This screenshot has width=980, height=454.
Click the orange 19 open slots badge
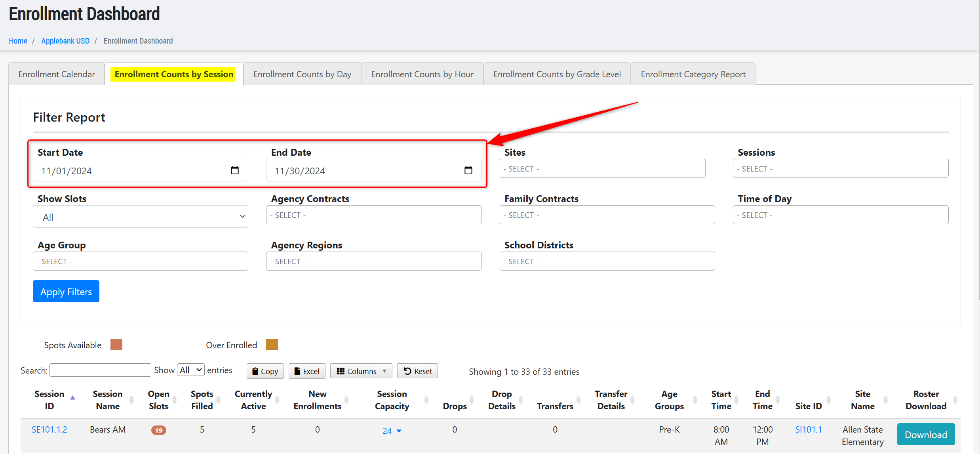click(158, 430)
